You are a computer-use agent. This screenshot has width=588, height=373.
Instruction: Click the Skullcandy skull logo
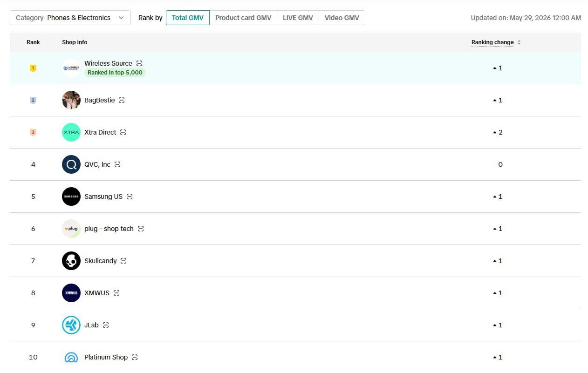[71, 261]
